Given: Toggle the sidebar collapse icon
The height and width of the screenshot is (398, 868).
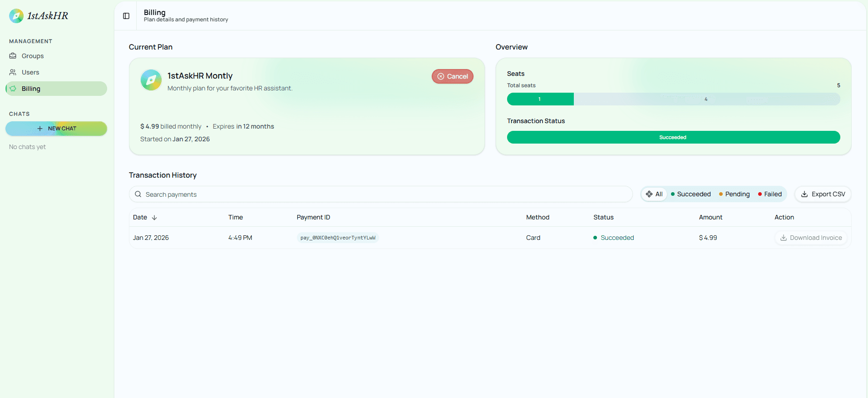Looking at the screenshot, I should (x=126, y=16).
